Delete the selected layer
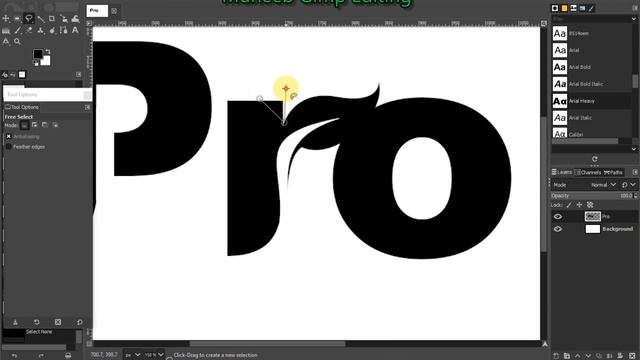640x360 pixels. click(x=632, y=356)
